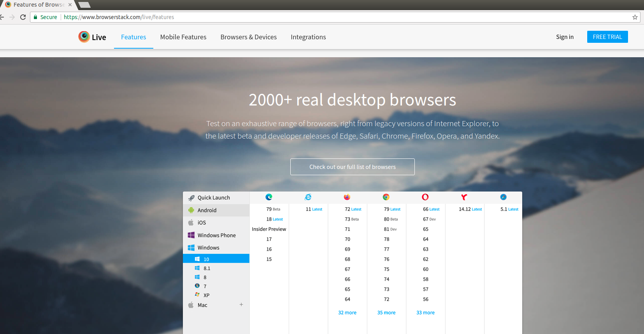The width and height of the screenshot is (644, 334).
Task: Click the Android robot icon
Action: (191, 210)
